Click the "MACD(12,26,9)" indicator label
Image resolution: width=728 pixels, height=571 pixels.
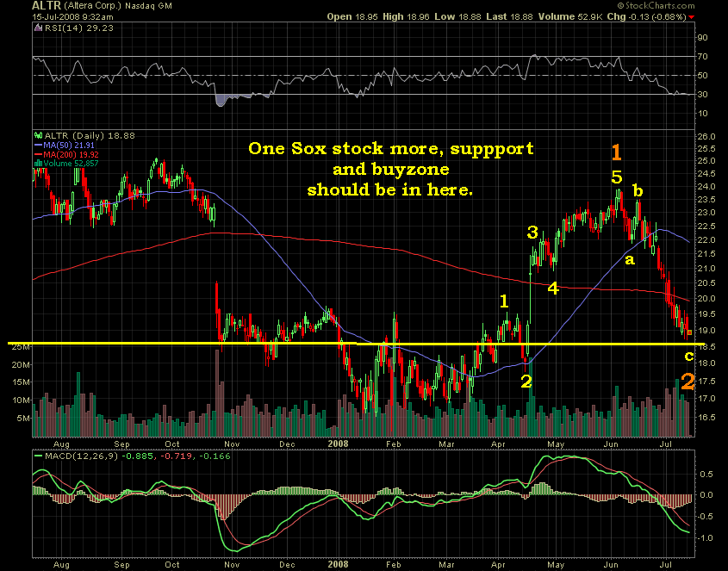(x=82, y=456)
